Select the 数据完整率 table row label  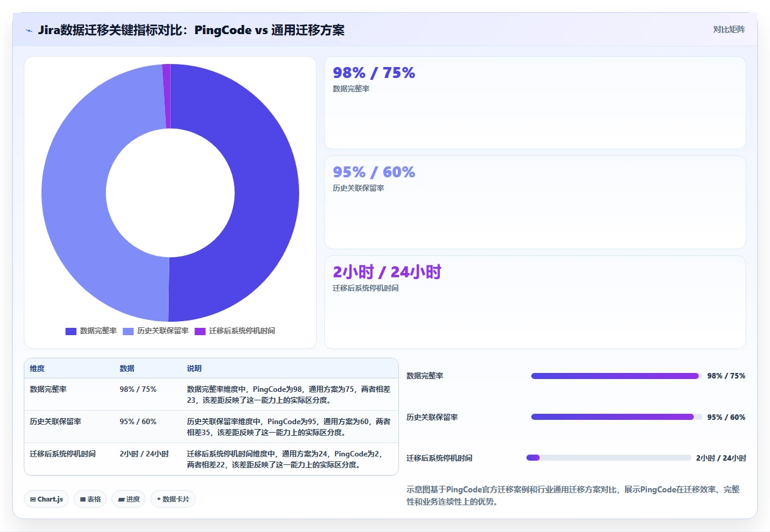click(48, 389)
